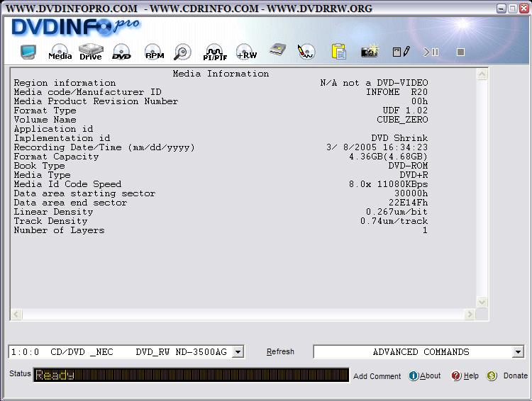Click the play/pause toolbar control

(x=431, y=52)
